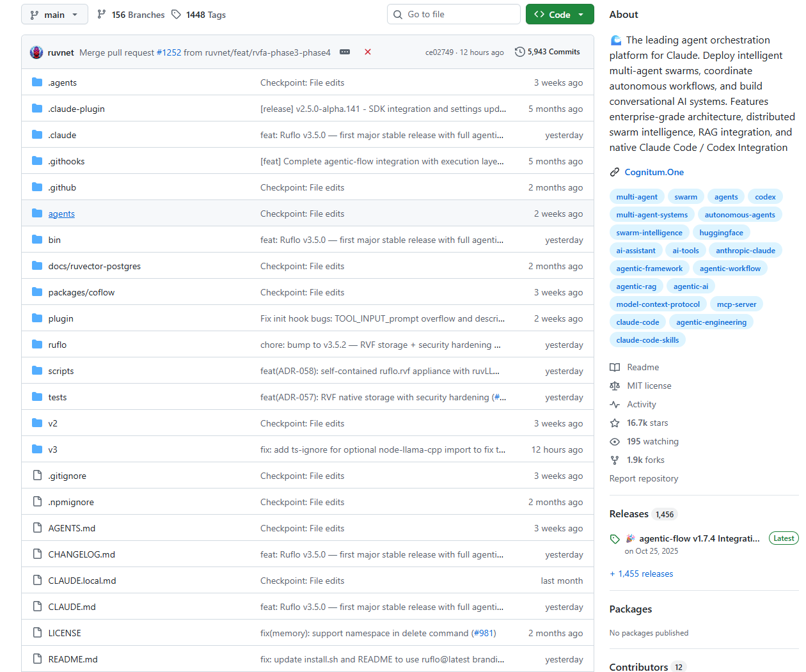
Task: View the 5,943 Commits history
Action: tap(548, 52)
